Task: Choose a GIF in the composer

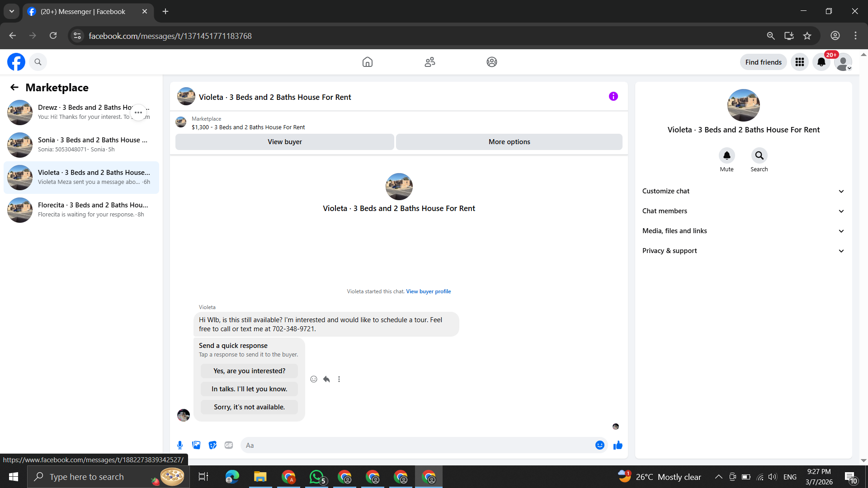Action: 229,445
